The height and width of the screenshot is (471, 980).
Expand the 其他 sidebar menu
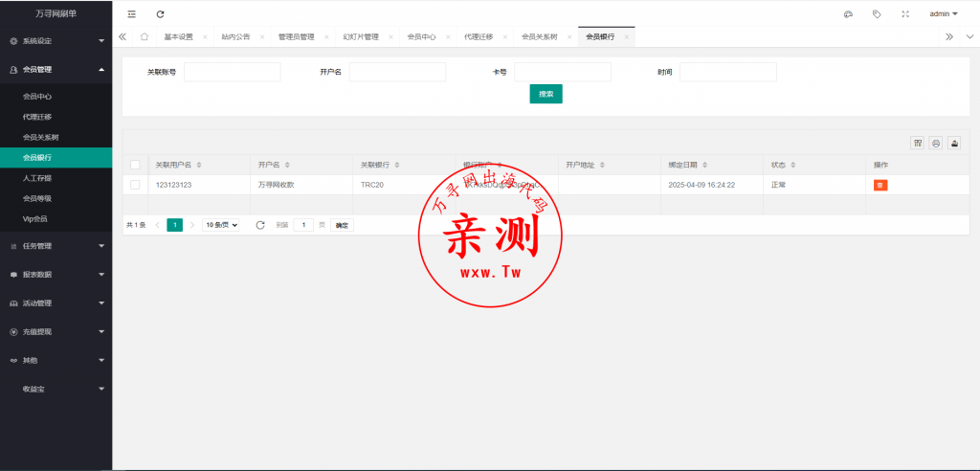56,360
